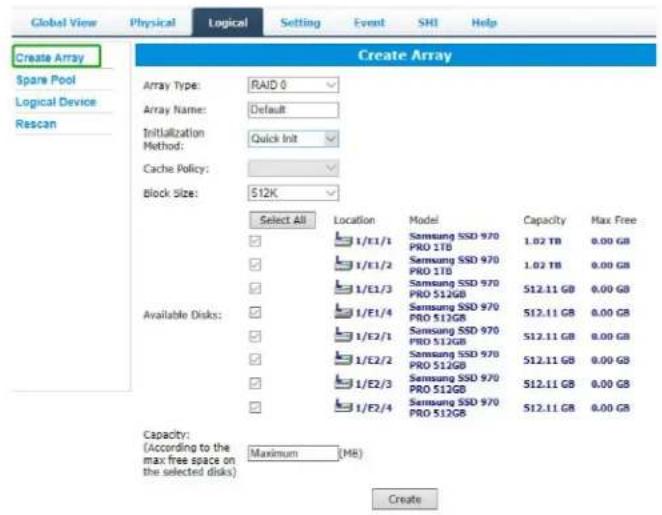Click the 1/E2/1 location text
Viewport: 662px width, 515px height.
374,336
